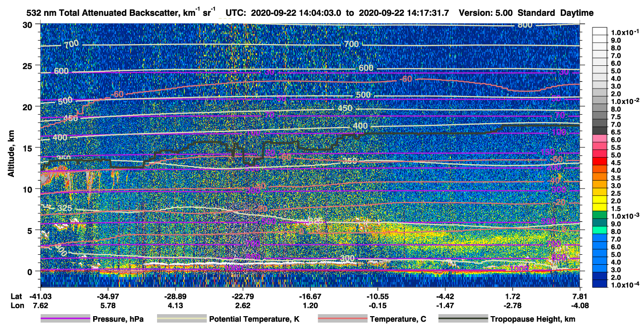Click latitude value '-10.55'

pos(377,296)
